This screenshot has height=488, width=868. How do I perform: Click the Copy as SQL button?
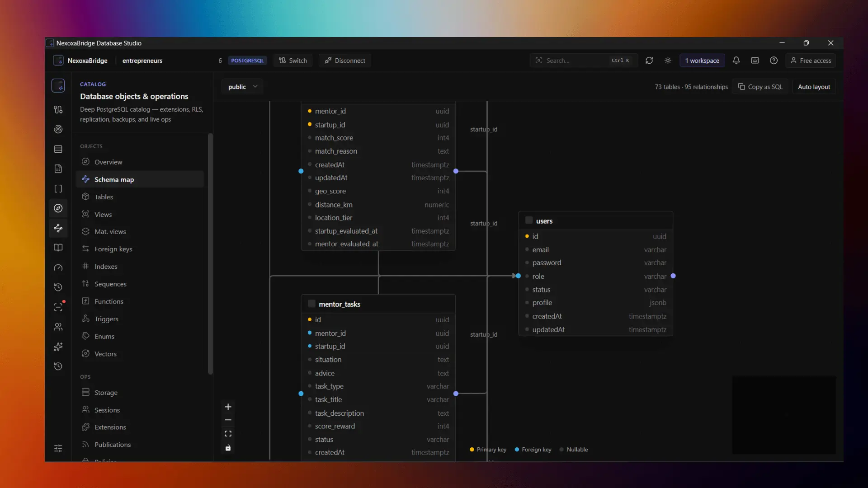[x=760, y=87]
